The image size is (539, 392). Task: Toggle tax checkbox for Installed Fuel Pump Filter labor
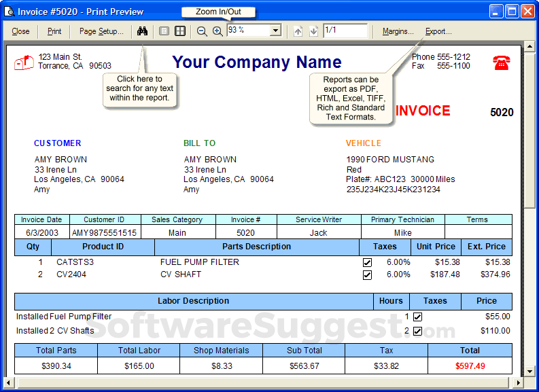point(417,317)
